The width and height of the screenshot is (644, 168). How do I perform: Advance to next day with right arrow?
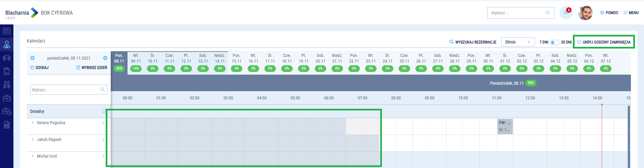click(x=105, y=58)
